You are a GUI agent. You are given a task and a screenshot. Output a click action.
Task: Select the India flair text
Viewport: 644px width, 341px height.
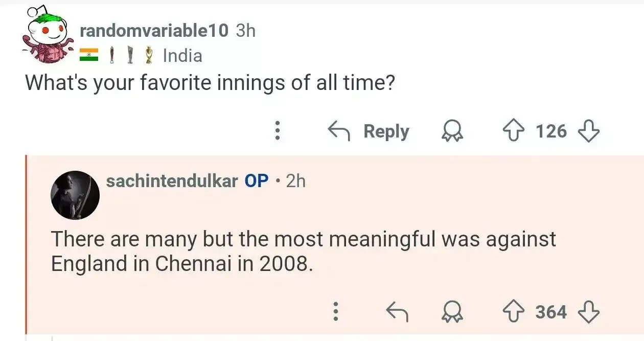point(182,55)
